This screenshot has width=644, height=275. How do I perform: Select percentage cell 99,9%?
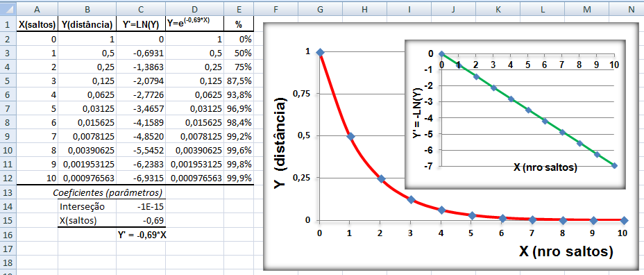[239, 178]
